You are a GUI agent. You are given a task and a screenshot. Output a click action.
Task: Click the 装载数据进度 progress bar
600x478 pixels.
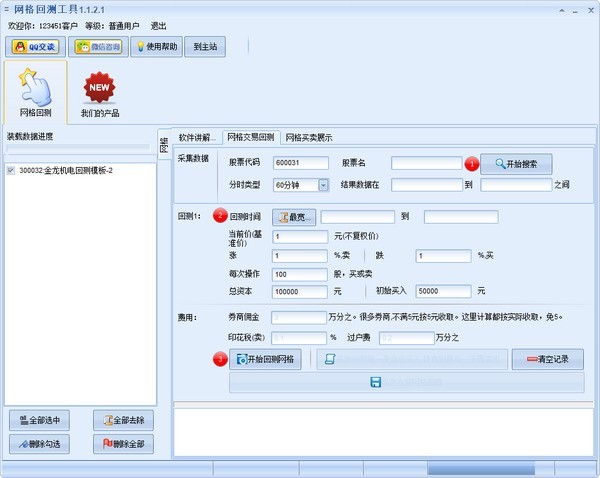click(x=78, y=148)
